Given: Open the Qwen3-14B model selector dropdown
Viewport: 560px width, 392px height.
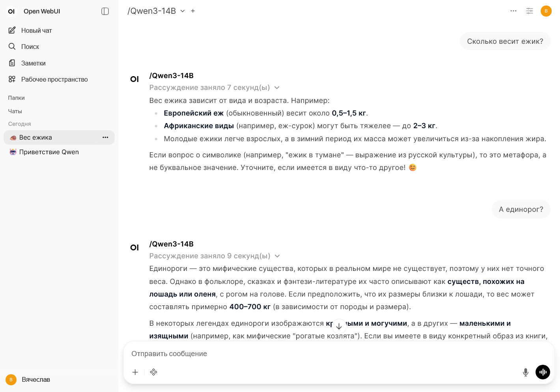Looking at the screenshot, I should point(182,11).
